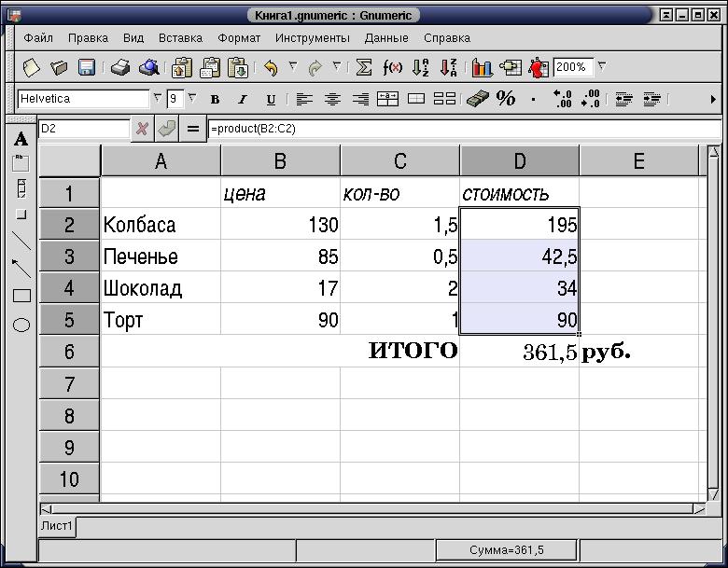
Task: Click the sort ascending icon
Action: pyautogui.click(x=421, y=67)
